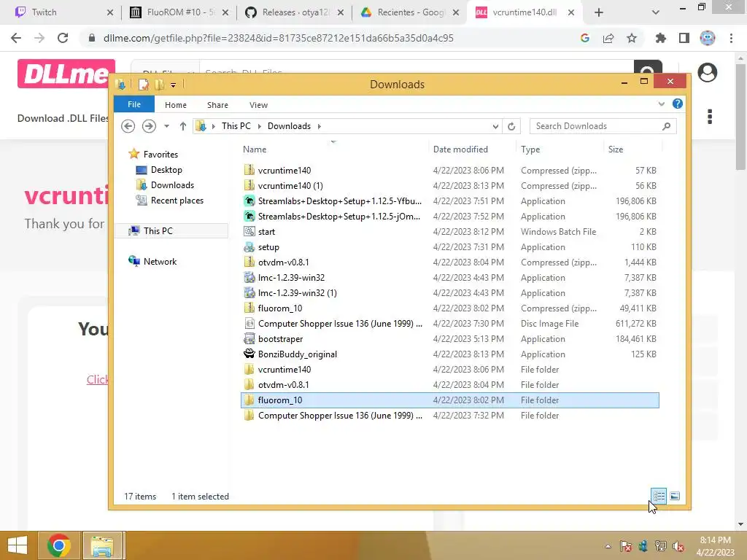This screenshot has height=560, width=747.
Task: Open the Share ribbon tab
Action: click(217, 105)
